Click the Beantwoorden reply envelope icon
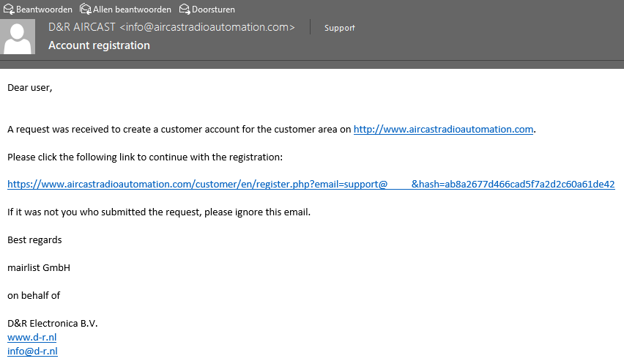624x364 pixels. [9, 10]
